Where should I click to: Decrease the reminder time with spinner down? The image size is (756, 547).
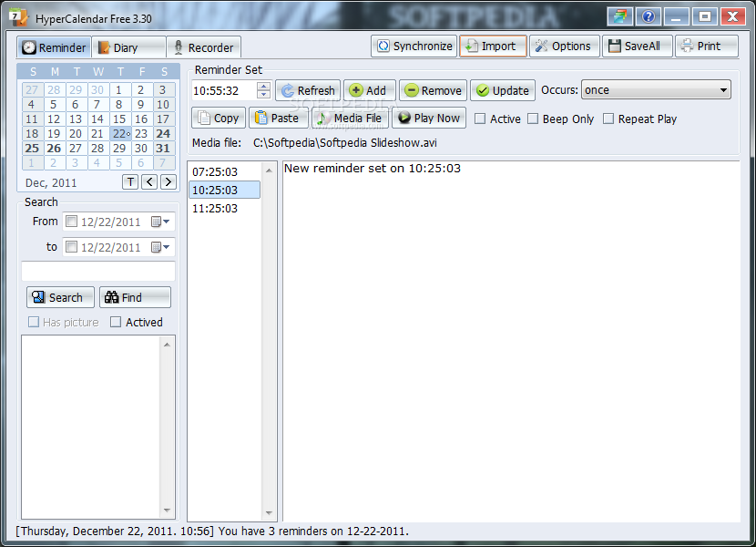pyautogui.click(x=263, y=95)
